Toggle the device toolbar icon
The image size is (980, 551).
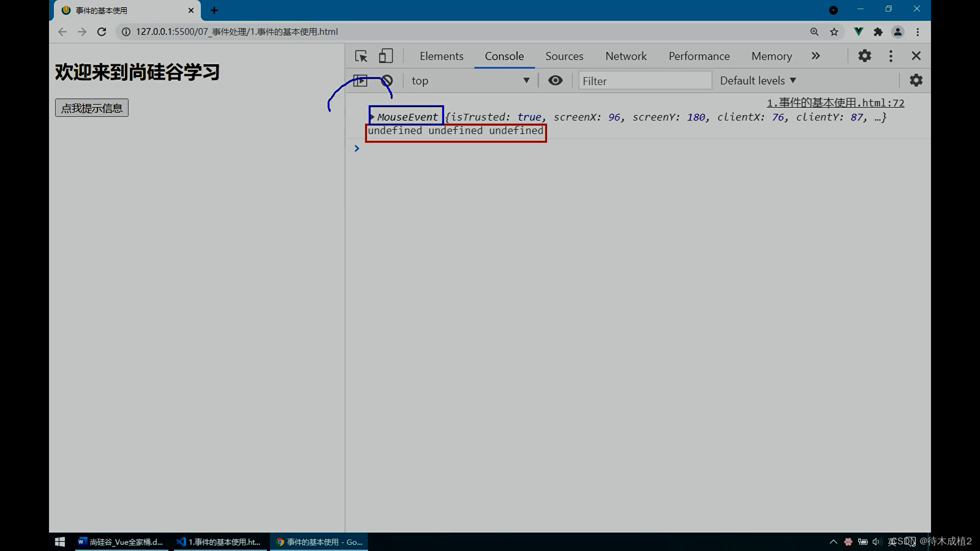point(386,56)
